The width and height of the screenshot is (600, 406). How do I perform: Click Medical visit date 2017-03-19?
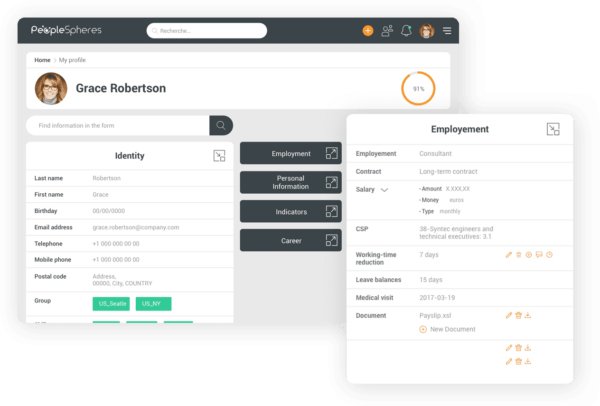(x=437, y=298)
